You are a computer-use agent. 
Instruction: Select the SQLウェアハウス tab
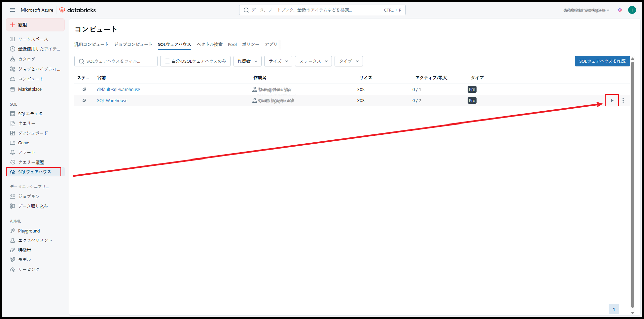(x=175, y=44)
